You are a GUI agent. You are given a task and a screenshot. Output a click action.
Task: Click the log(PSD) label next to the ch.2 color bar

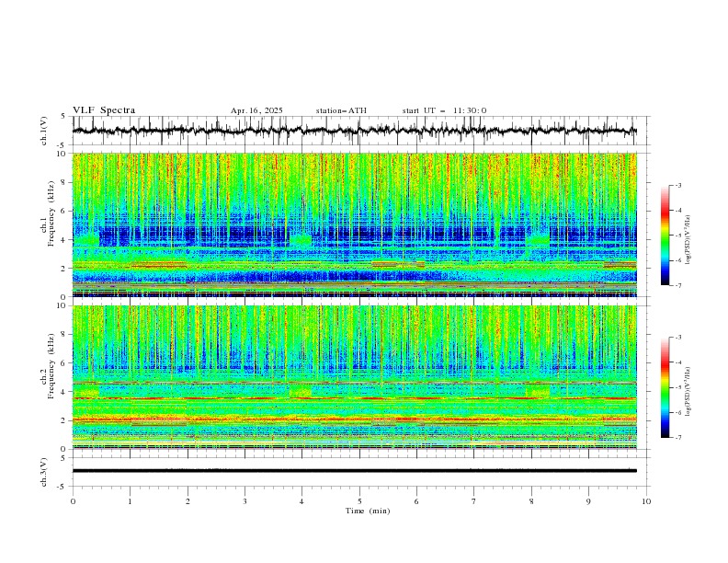(688, 391)
